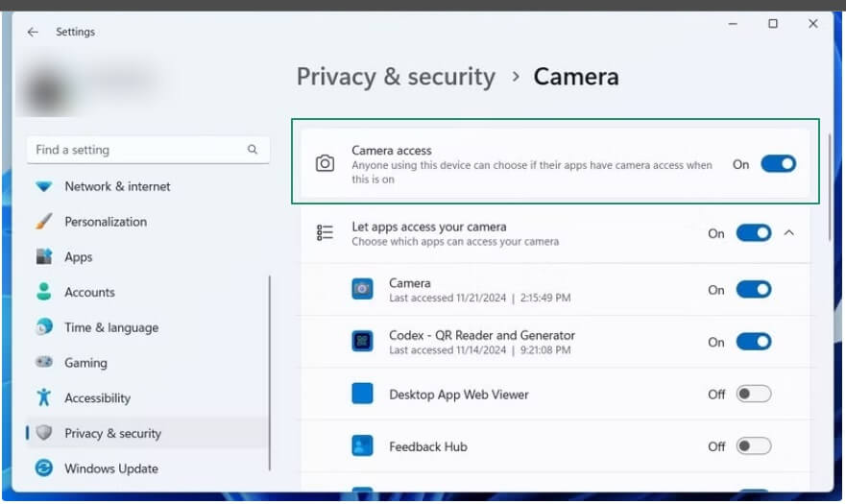The height and width of the screenshot is (504, 846).
Task: Maximize the Settings window
Action: coord(773,24)
